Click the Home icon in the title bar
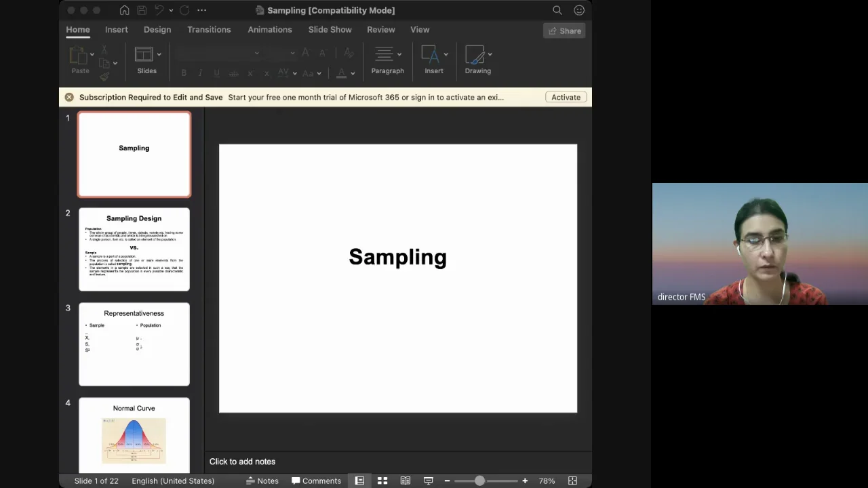This screenshot has height=488, width=868. coord(124,10)
